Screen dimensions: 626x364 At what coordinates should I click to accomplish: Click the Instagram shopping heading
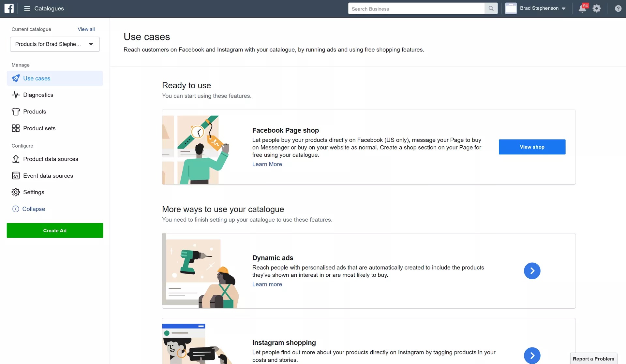click(x=284, y=342)
